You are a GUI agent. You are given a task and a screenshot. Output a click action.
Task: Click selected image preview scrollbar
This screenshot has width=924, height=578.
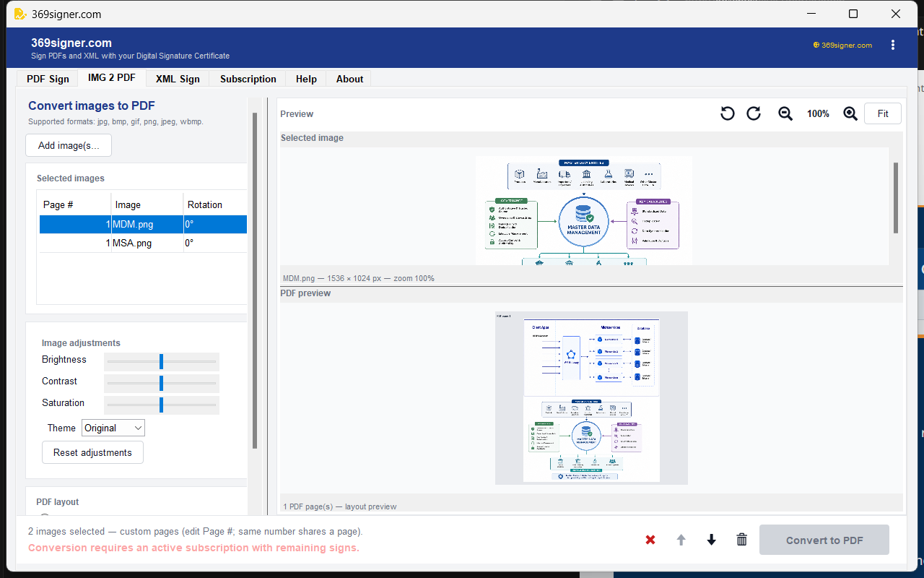click(x=896, y=197)
